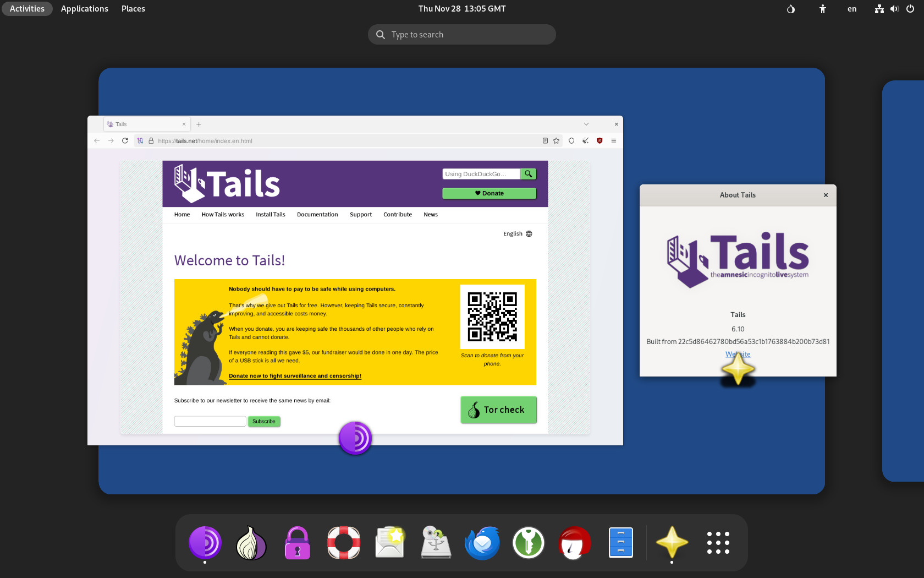
Task: Open the Contribute nav link
Action: pos(398,215)
